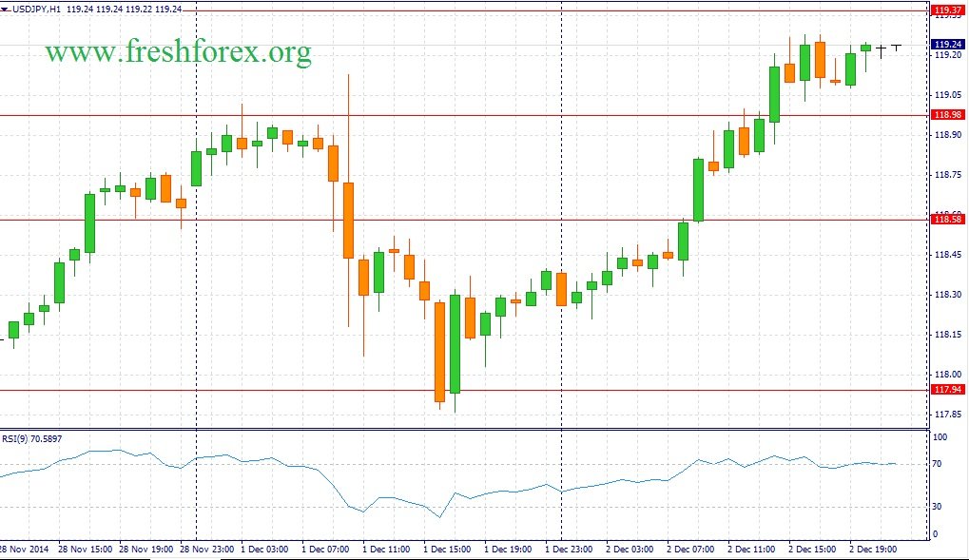The image size is (969, 560).
Task: Click the 100 level on RSI scale
Action: (940, 437)
